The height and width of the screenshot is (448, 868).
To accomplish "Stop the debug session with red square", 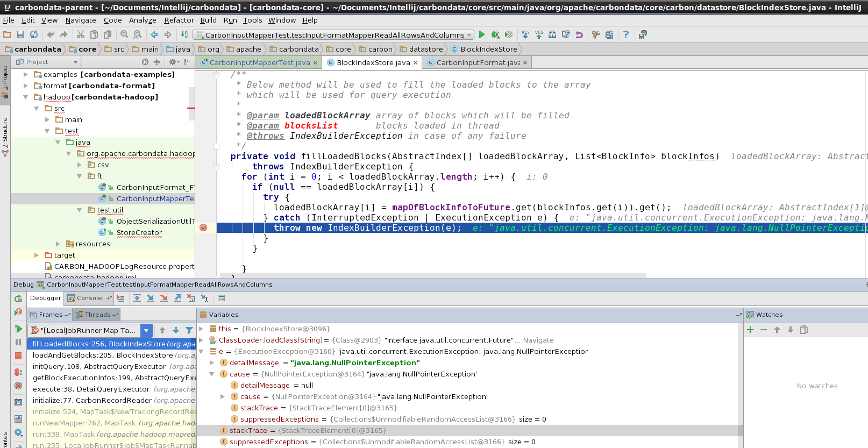I will (18, 355).
